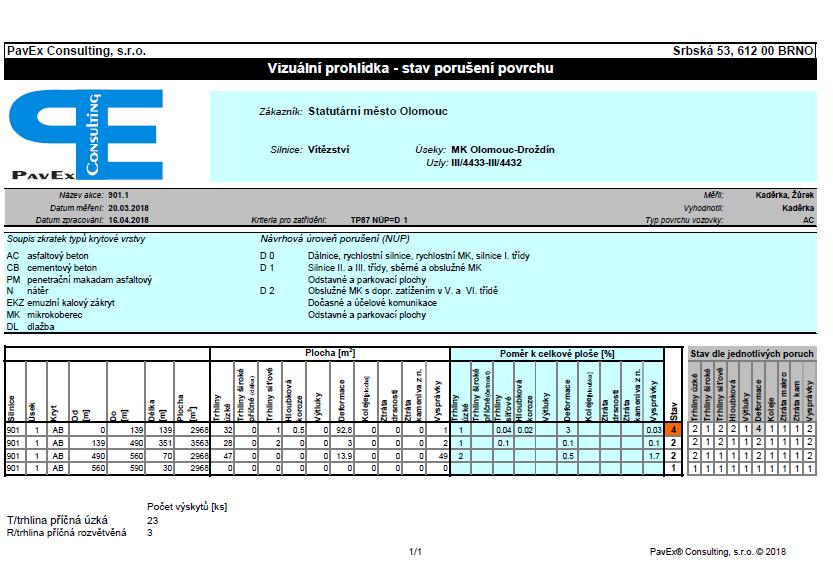Click header 'Poměr k celkové ploše [%]'
833x567 pixels.
(557, 354)
